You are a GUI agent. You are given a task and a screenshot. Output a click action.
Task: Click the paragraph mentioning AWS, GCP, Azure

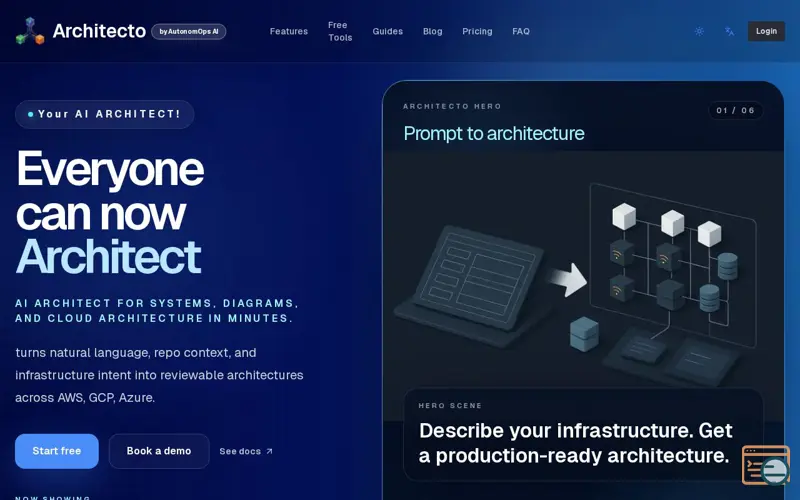click(159, 375)
